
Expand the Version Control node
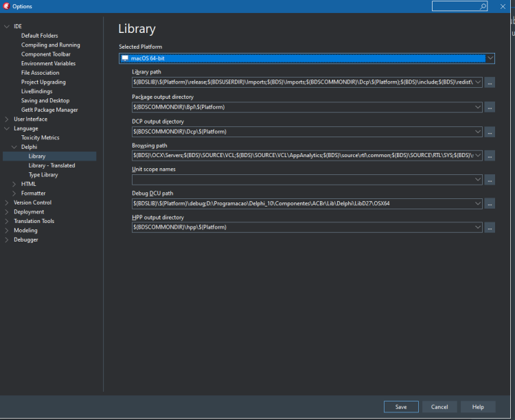click(x=7, y=202)
